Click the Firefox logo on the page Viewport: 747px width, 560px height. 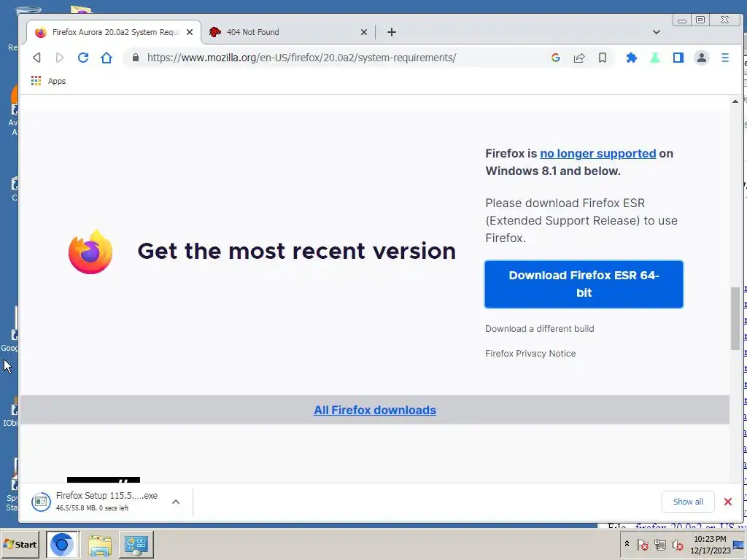click(90, 252)
